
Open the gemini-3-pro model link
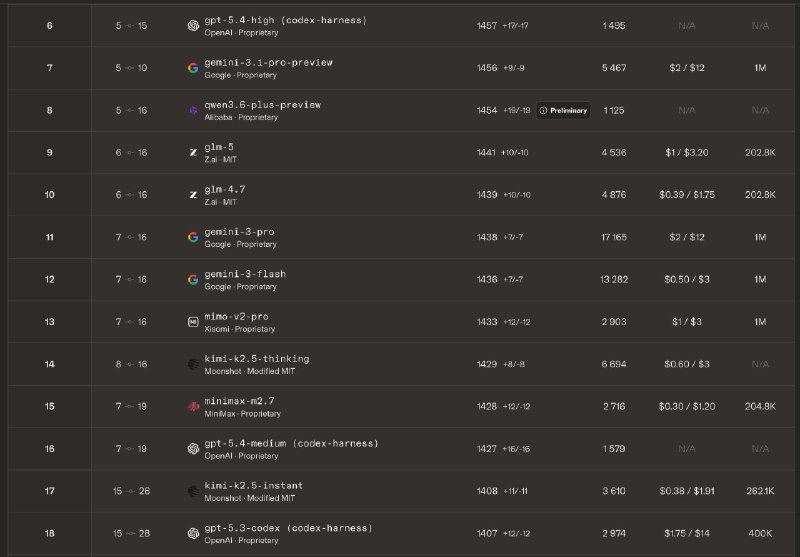tap(238, 232)
